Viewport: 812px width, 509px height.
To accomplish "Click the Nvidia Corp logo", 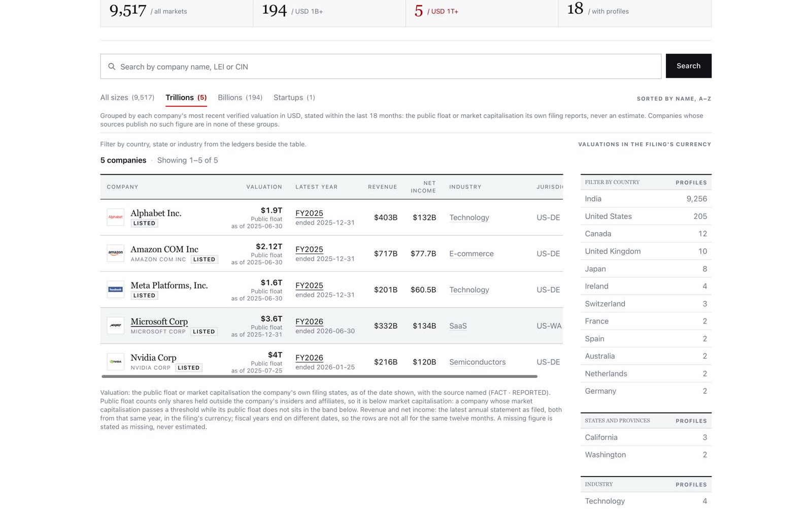I will pyautogui.click(x=115, y=362).
